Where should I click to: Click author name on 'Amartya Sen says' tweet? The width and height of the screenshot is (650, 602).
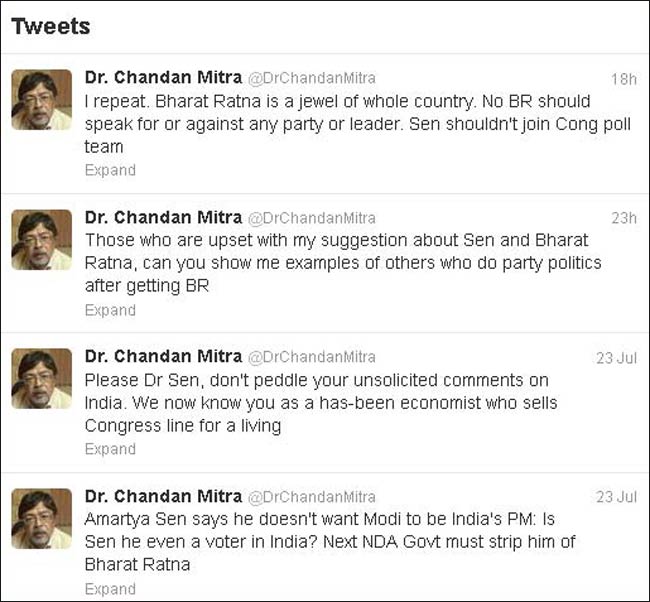pos(163,496)
